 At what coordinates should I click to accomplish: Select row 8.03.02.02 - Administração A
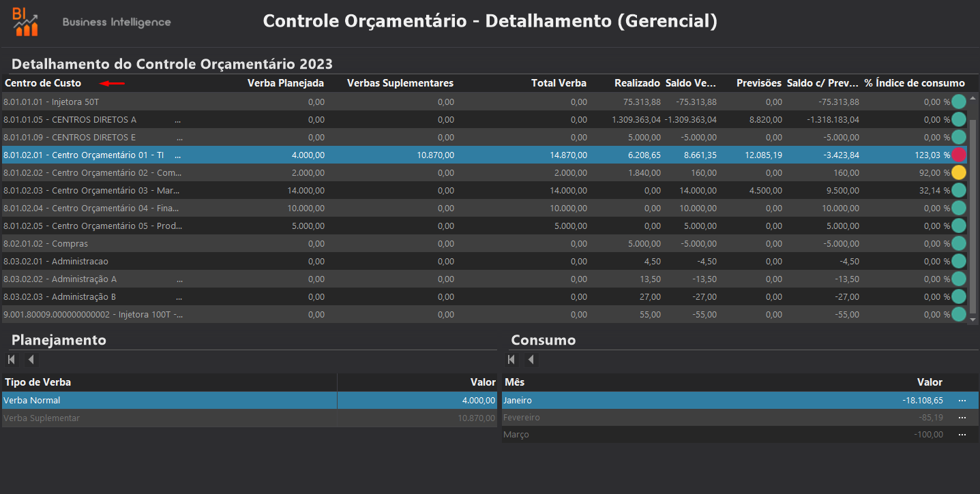pyautogui.click(x=484, y=279)
